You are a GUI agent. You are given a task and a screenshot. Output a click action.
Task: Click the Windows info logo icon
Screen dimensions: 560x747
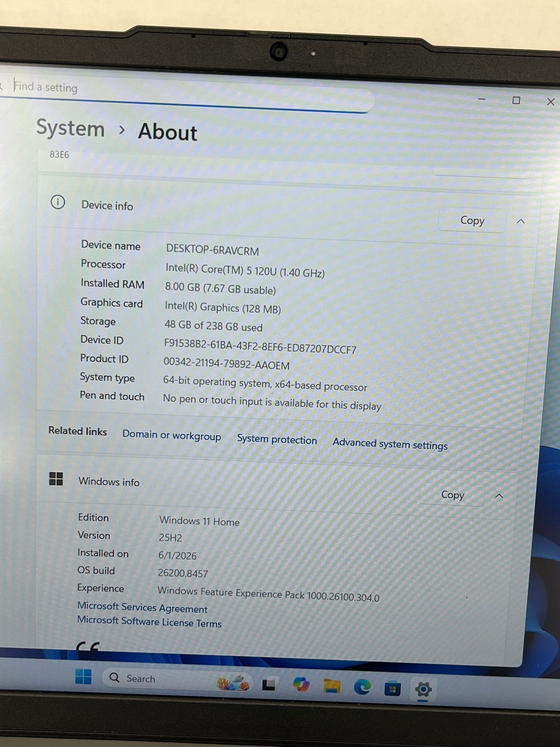pos(56,479)
